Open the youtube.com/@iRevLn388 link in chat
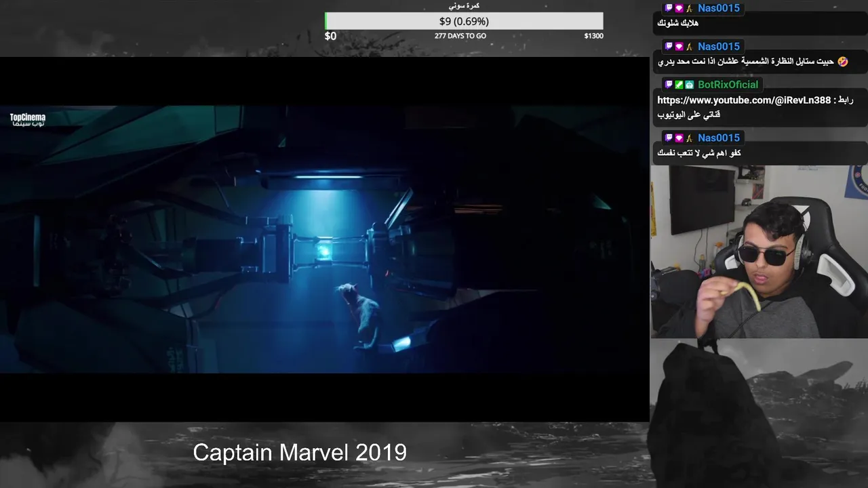Screen dimensions: 868x488 click(744, 100)
